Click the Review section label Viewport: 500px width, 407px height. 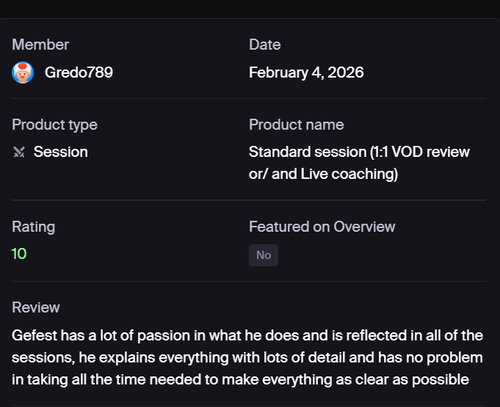[x=36, y=307]
